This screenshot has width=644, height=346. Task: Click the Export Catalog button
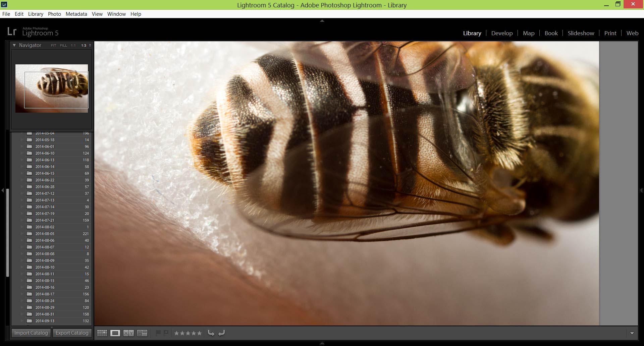tap(72, 333)
